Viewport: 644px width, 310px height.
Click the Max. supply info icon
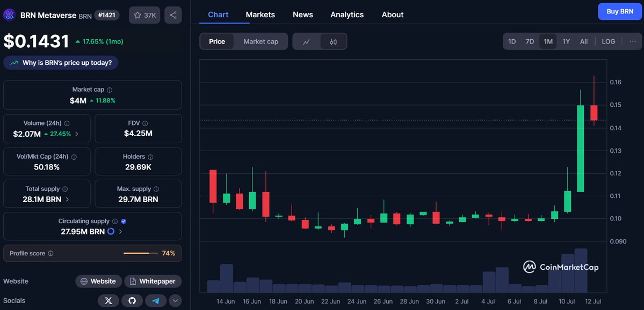[156, 189]
